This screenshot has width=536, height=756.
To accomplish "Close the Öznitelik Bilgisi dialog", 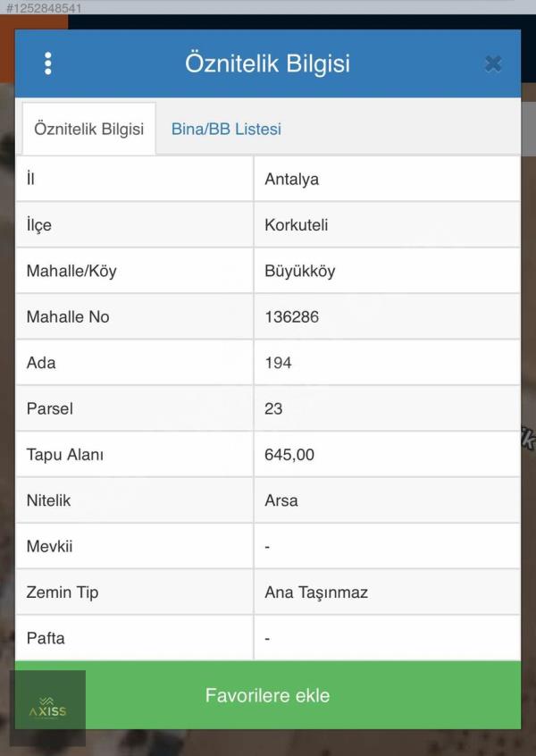I will (492, 63).
